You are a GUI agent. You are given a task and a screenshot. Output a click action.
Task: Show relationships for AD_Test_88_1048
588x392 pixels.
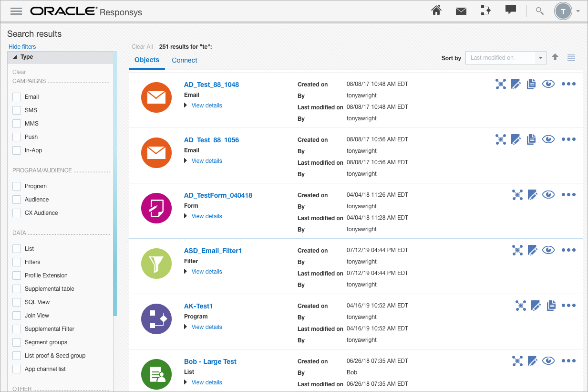tap(500, 84)
